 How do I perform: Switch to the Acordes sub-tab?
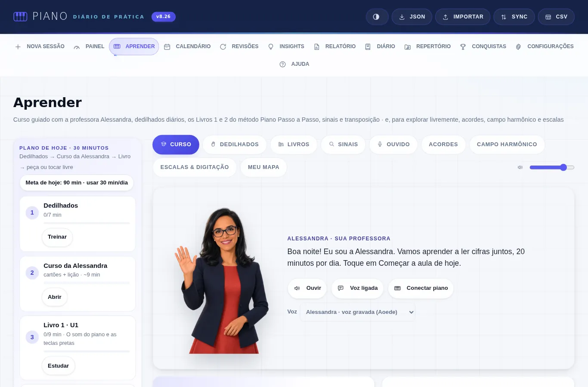443,144
